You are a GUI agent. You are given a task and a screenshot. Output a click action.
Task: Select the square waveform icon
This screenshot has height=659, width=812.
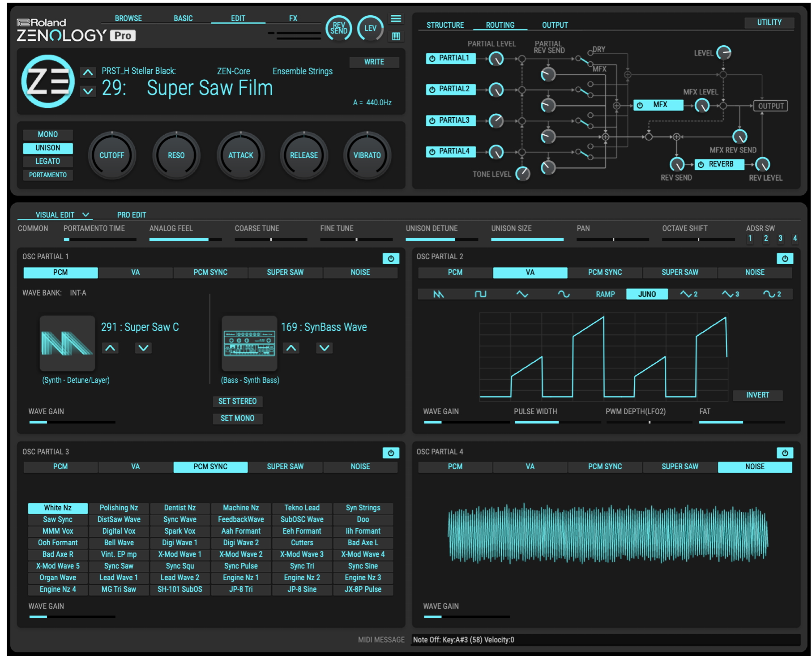(480, 294)
